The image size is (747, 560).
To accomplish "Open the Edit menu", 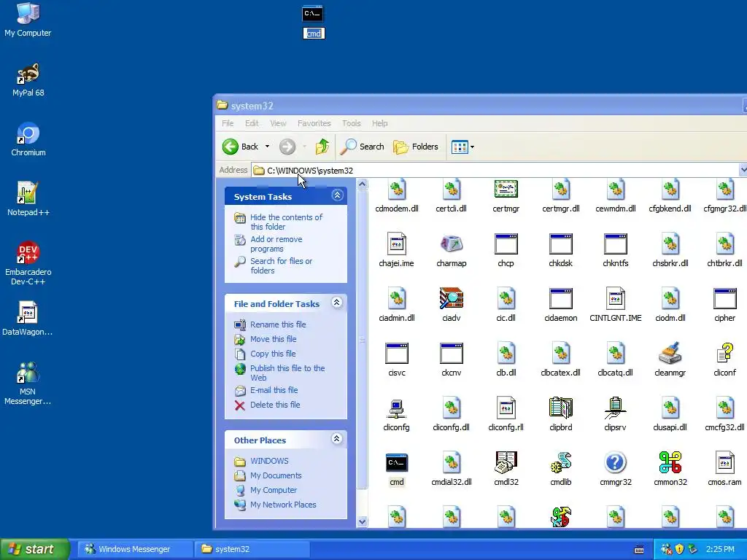I will point(252,123).
